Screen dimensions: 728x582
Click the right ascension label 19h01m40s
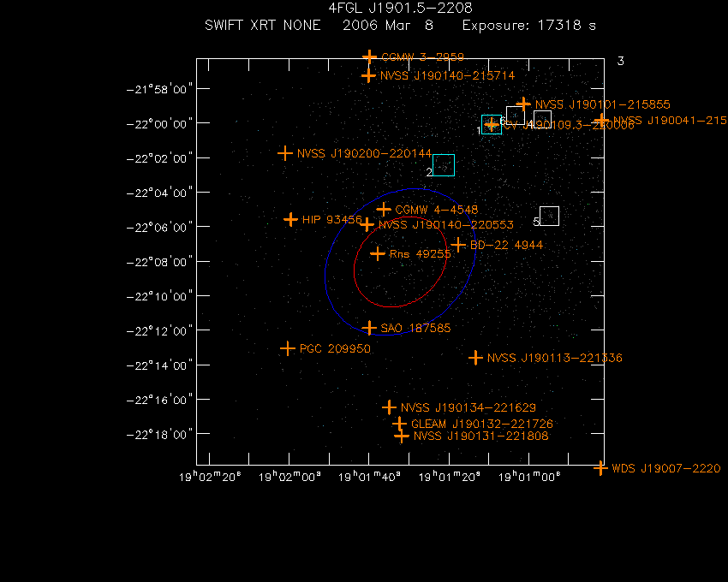pyautogui.click(x=370, y=477)
